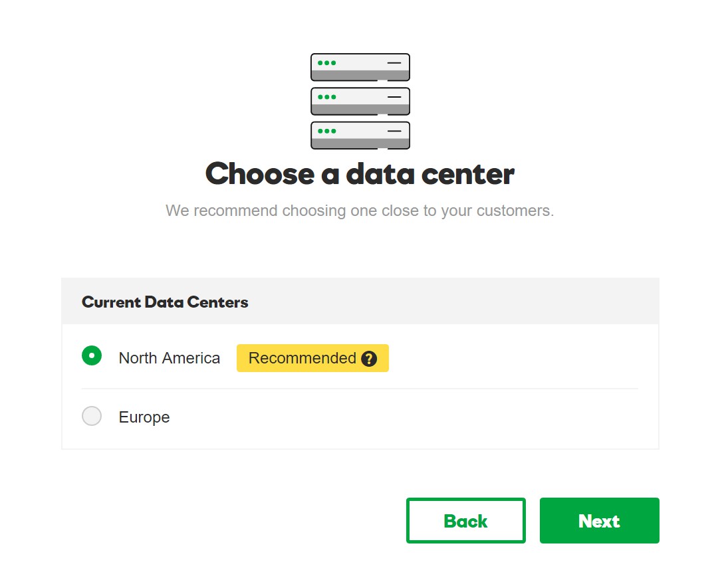The height and width of the screenshot is (588, 724).
Task: Continue with the green Next button
Action: pyautogui.click(x=599, y=521)
